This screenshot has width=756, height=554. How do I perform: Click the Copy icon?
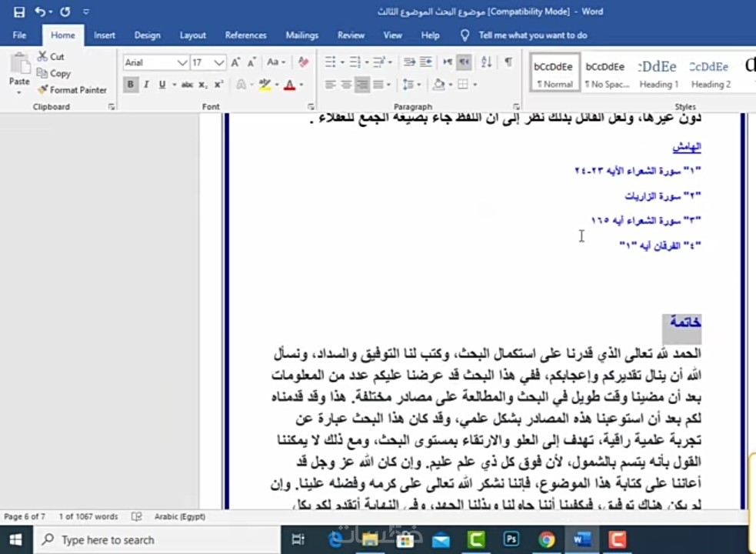[x=42, y=73]
